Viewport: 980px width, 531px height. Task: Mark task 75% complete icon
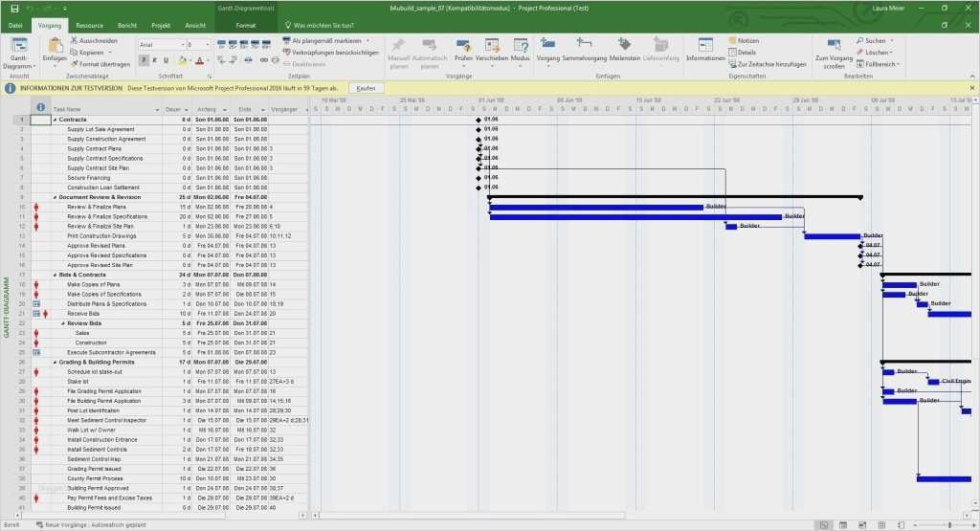tap(255, 44)
